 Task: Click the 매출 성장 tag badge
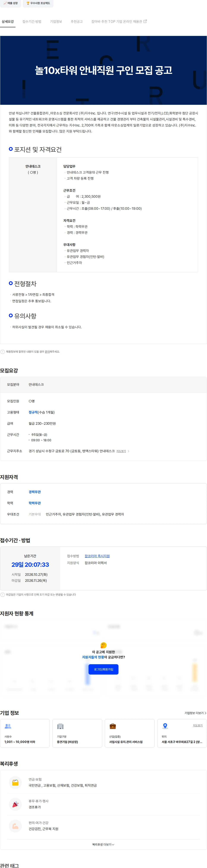(x=11, y=3)
